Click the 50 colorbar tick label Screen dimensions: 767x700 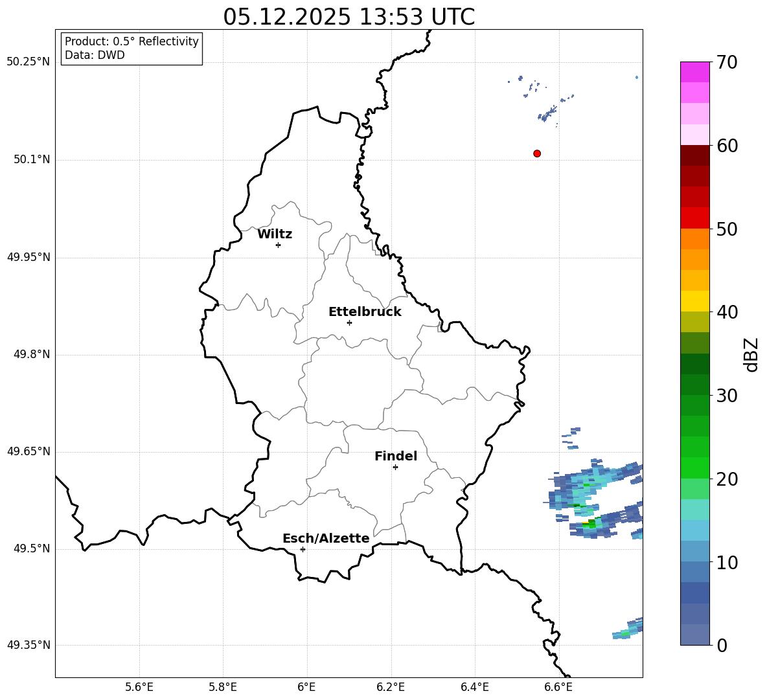pos(727,229)
